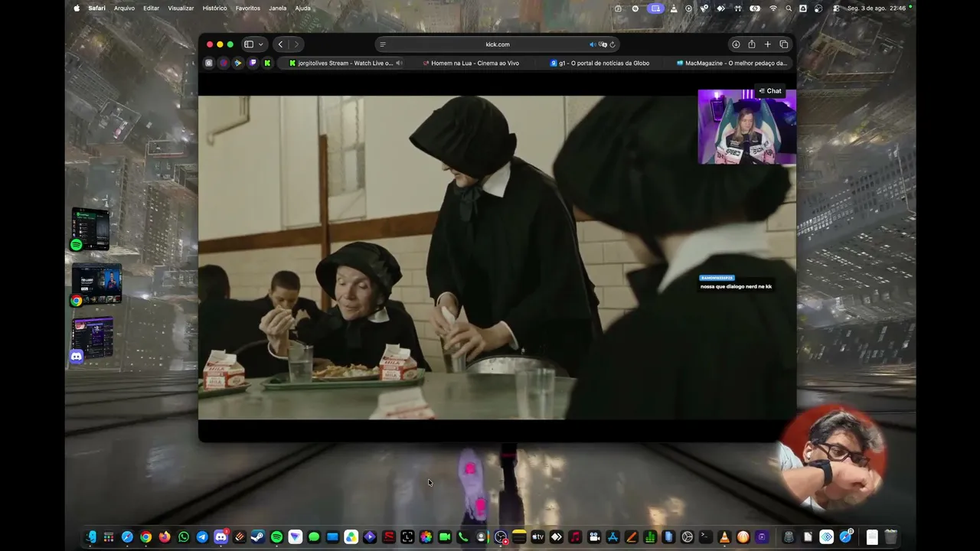Click the highlighted screen mirroring menu bar icon
This screenshot has width=980, height=551.
pos(655,8)
